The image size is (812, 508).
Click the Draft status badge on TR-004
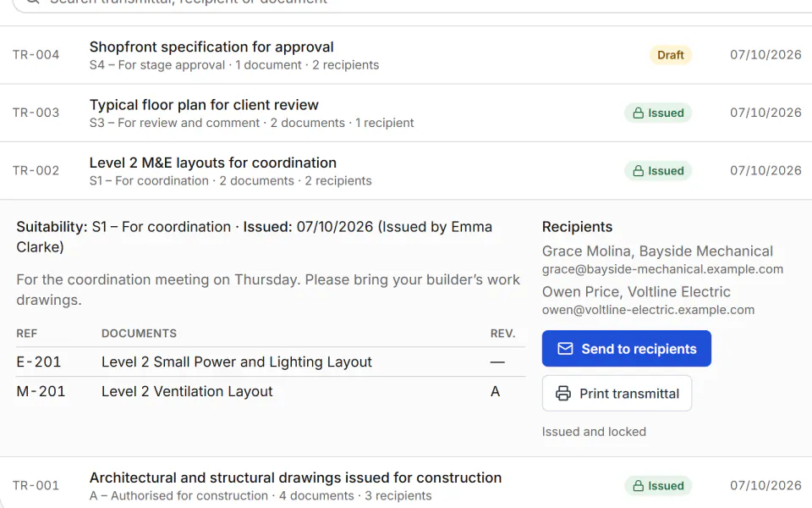tap(671, 55)
